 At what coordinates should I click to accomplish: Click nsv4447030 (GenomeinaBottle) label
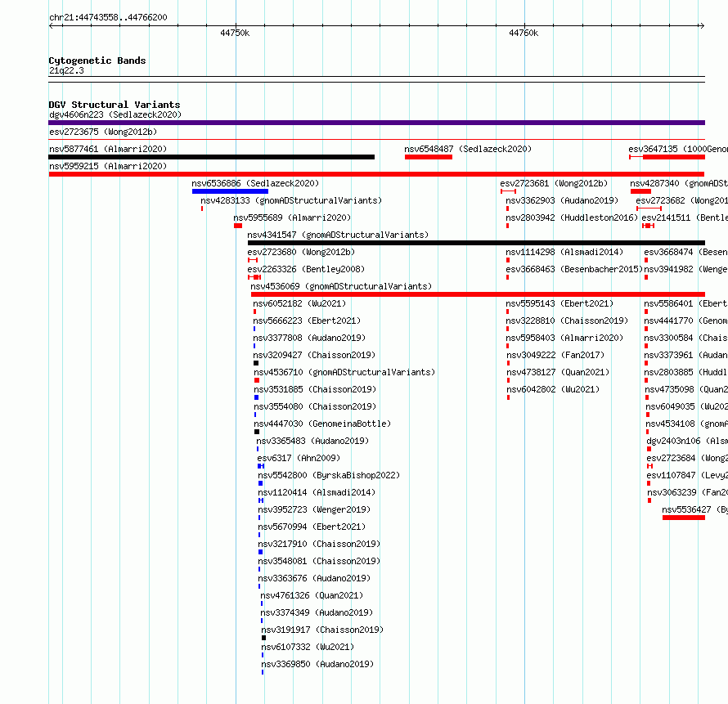[x=322, y=424]
